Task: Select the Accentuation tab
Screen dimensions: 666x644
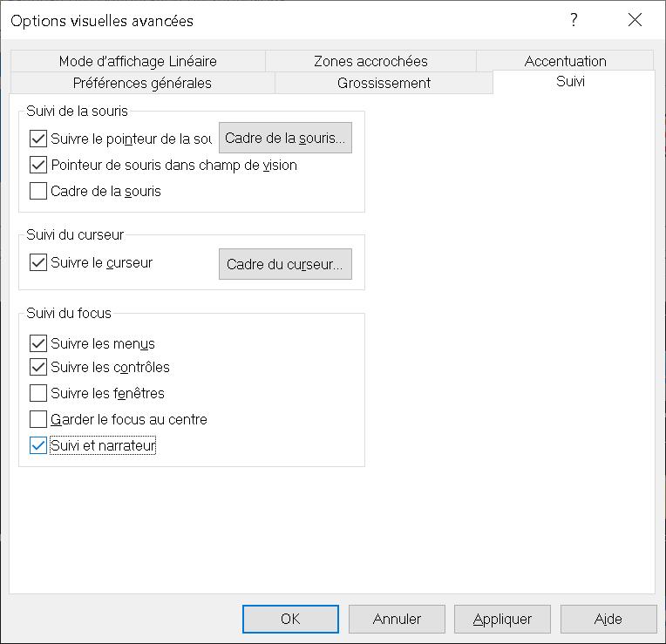Action: click(566, 61)
